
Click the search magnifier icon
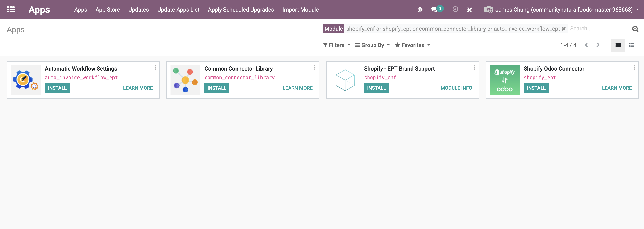(635, 29)
